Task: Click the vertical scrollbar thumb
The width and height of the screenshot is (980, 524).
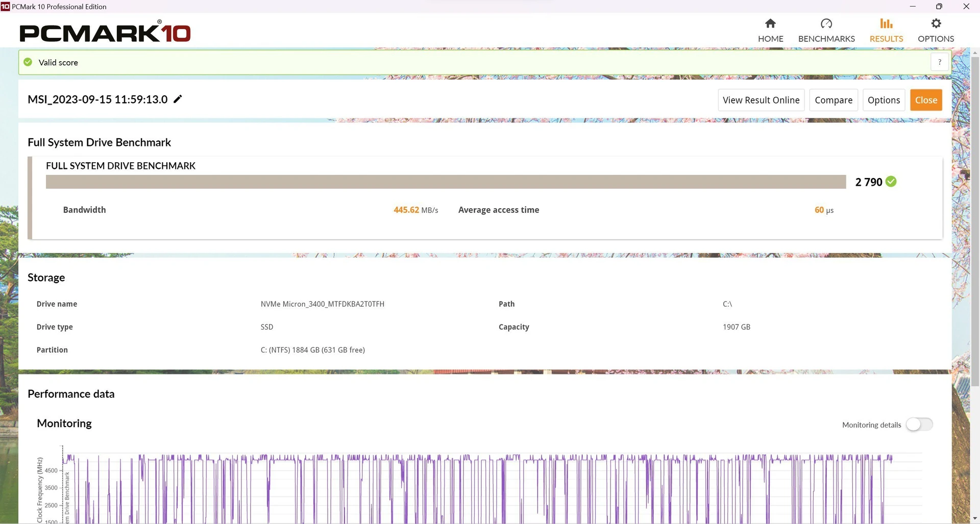Action: [975, 222]
